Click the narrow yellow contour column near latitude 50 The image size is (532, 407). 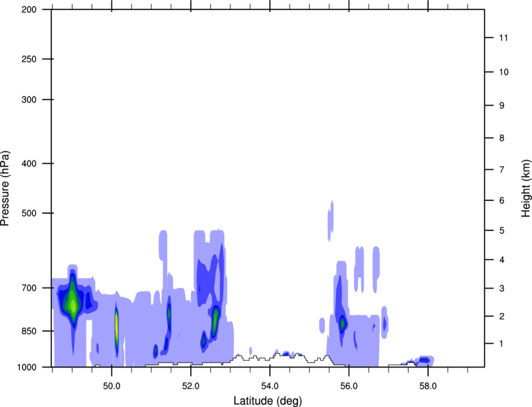116,327
